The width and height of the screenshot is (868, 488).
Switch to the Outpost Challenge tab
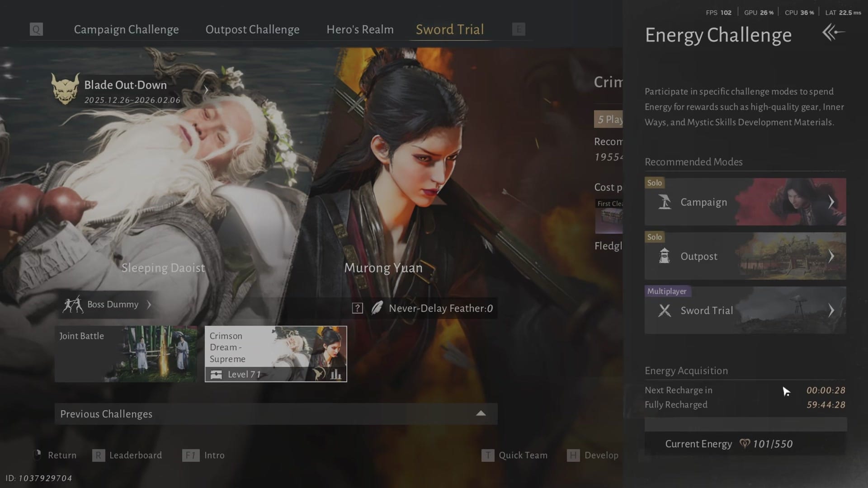[253, 29]
